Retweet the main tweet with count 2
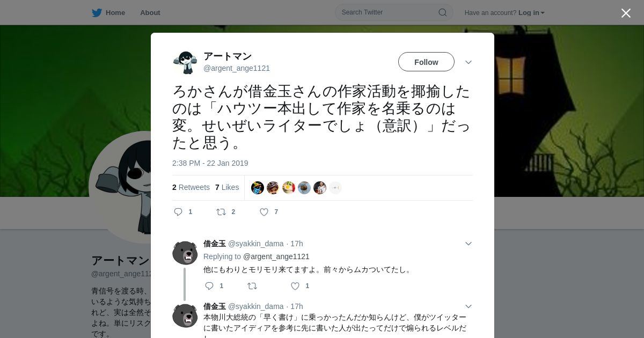The width and height of the screenshot is (644, 338). pos(221,212)
